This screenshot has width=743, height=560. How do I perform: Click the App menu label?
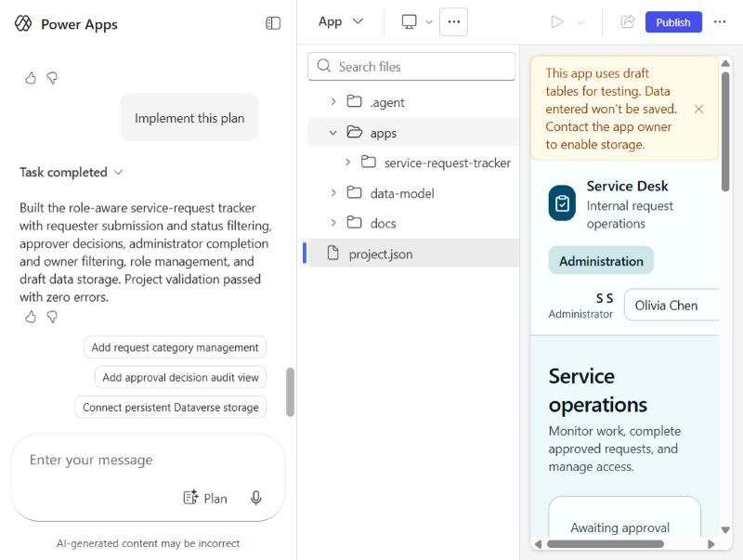(x=330, y=21)
